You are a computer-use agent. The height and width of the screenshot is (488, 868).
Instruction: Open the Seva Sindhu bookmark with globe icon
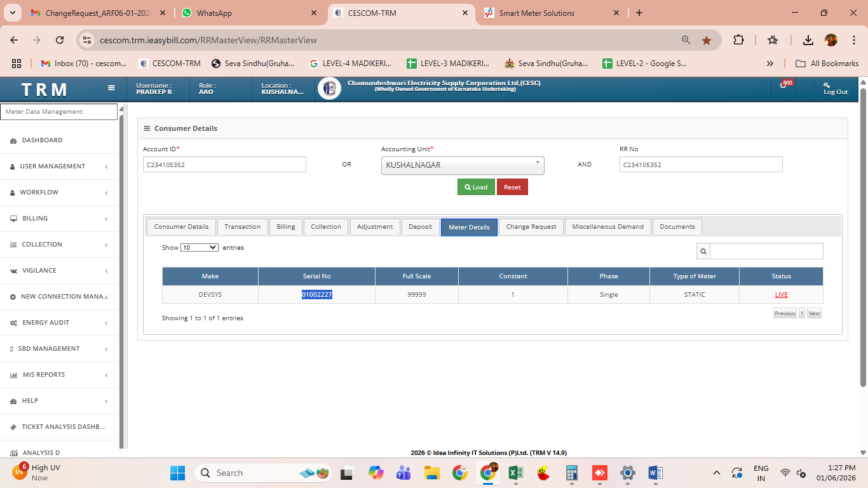[255, 64]
